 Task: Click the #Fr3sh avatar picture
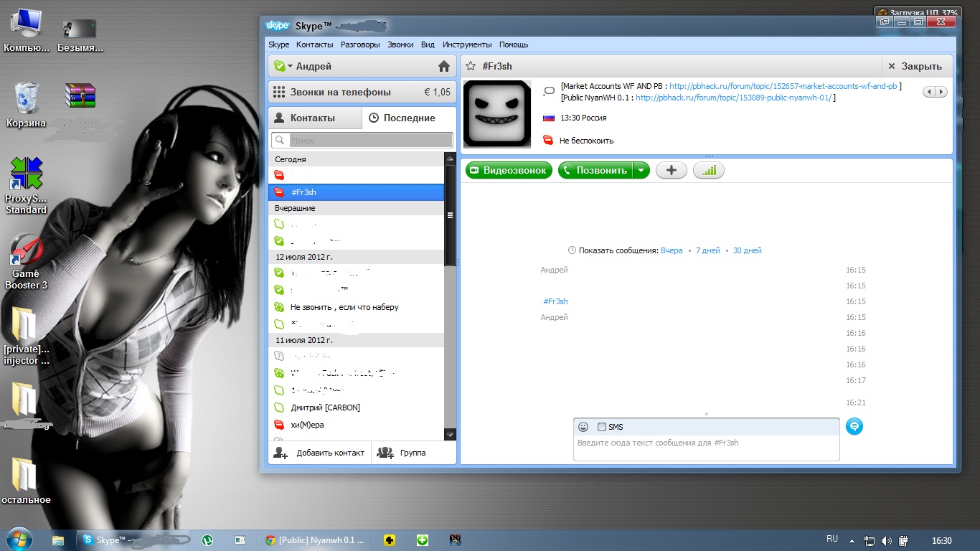pos(497,114)
